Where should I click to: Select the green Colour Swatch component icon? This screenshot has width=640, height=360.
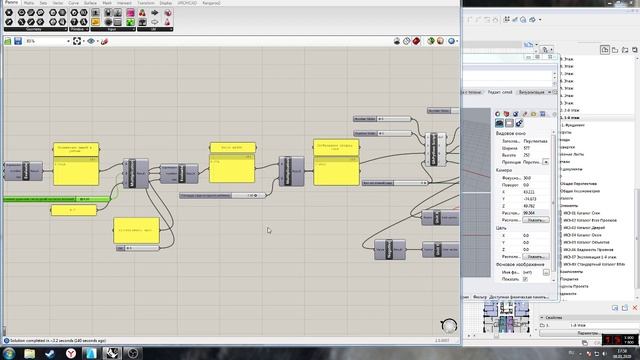[130, 22]
